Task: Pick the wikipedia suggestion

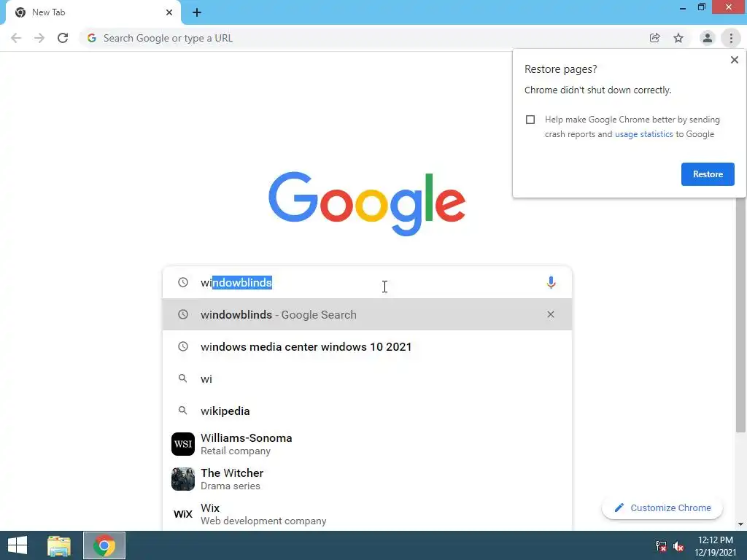Action: (367, 411)
